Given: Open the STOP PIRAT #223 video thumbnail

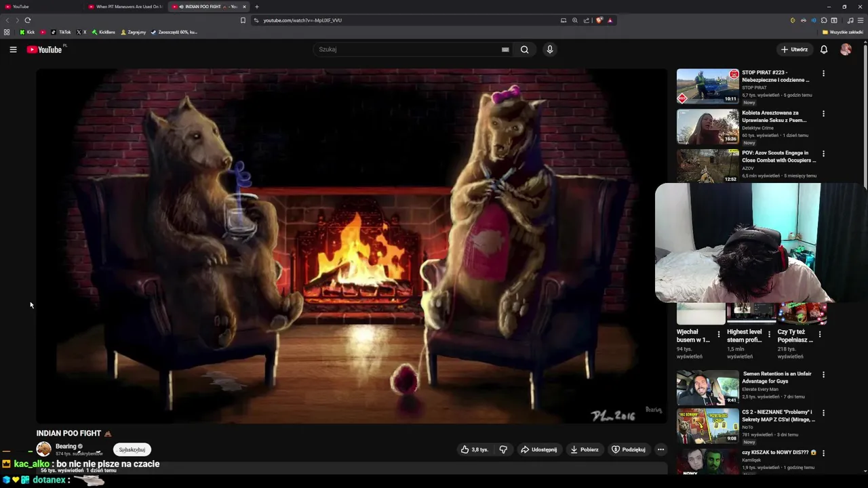Looking at the screenshot, I should pos(708,86).
